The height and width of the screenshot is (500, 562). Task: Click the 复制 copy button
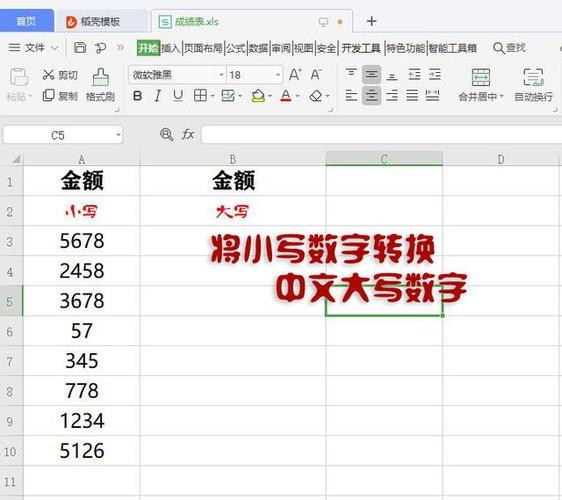pos(60,96)
